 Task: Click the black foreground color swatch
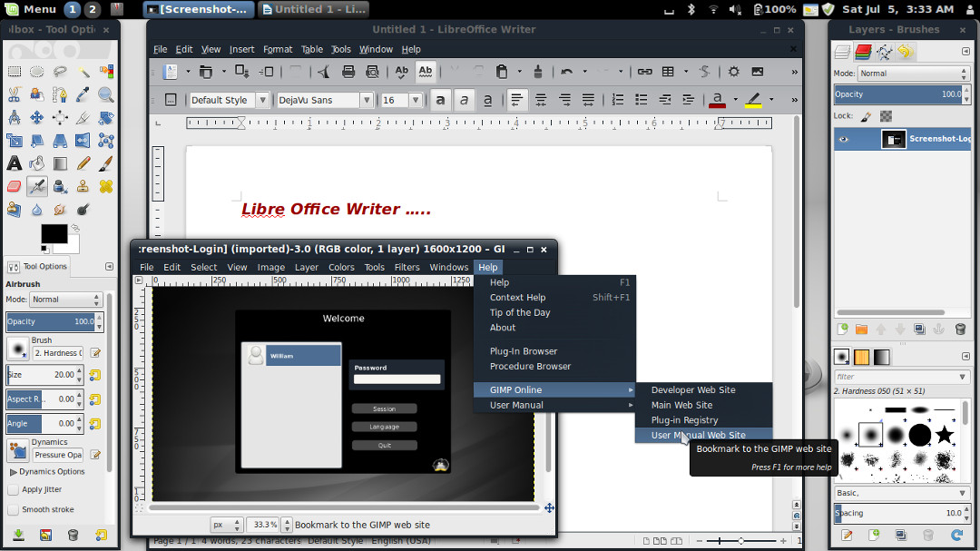coord(54,234)
